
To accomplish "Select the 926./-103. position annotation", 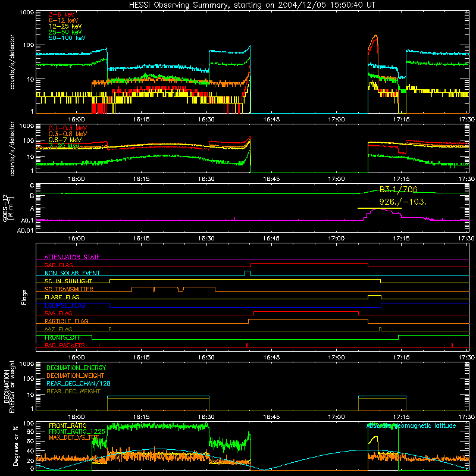I will pyautogui.click(x=403, y=202).
